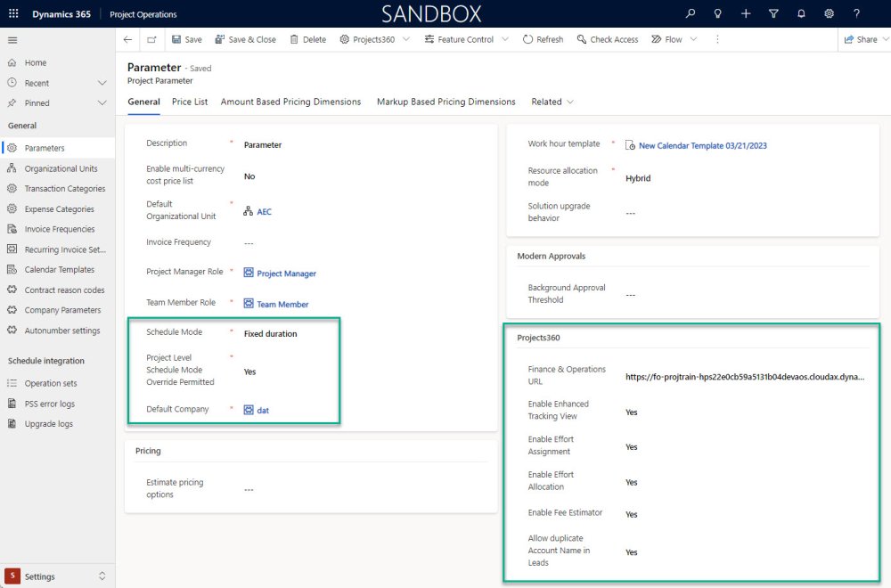Go back with the left arrow icon

click(127, 39)
